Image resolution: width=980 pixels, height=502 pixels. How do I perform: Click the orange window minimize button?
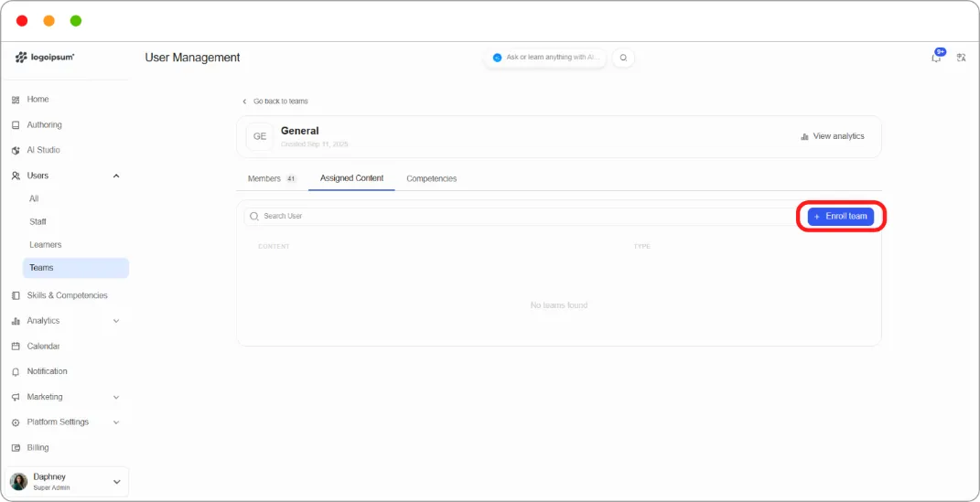coord(48,21)
